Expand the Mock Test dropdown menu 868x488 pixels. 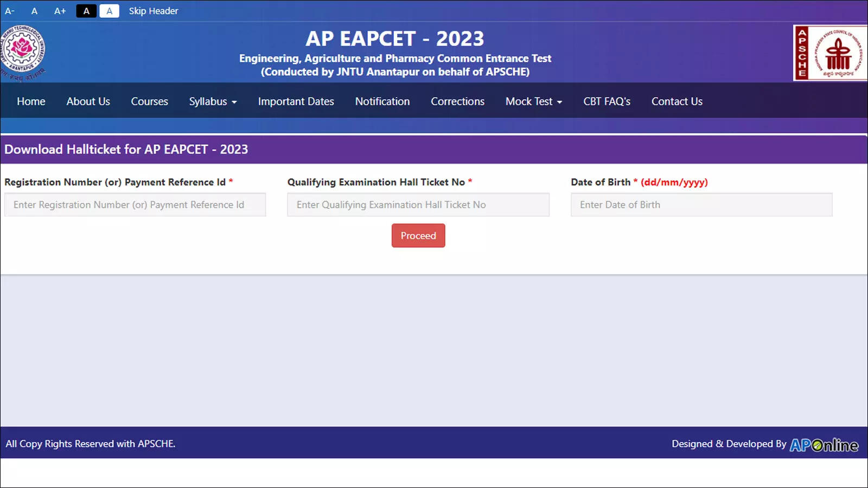(534, 101)
